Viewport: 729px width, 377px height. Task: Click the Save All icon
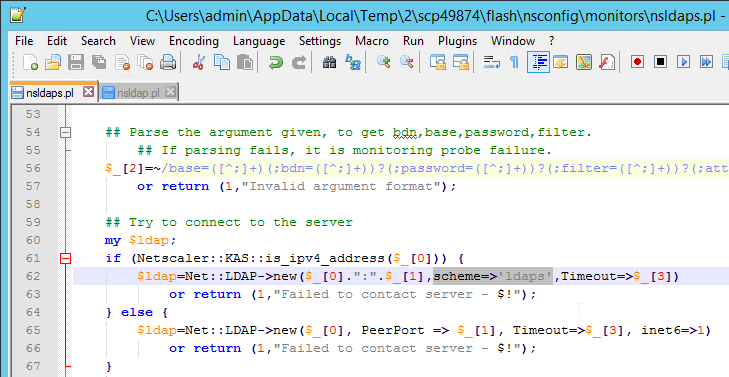[x=99, y=62]
